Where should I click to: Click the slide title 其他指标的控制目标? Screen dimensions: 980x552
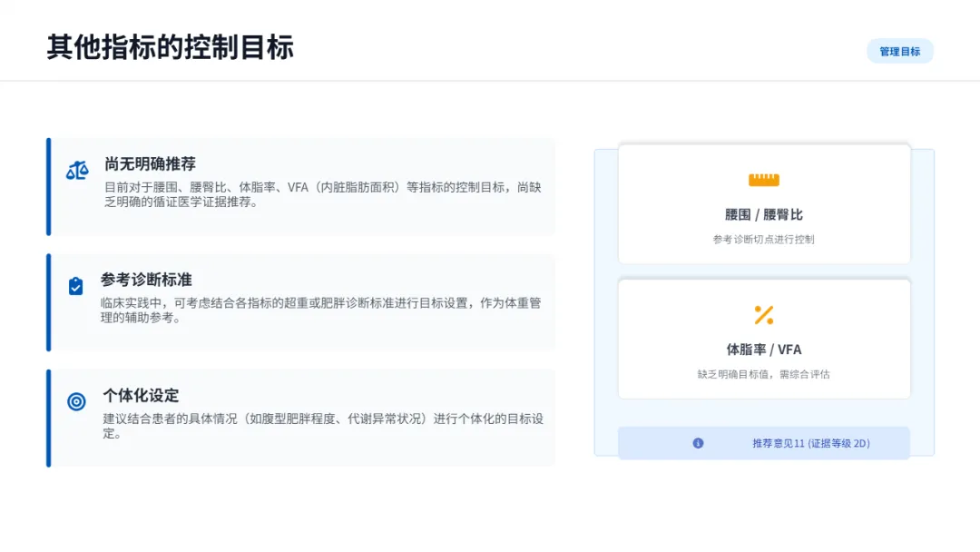click(170, 47)
